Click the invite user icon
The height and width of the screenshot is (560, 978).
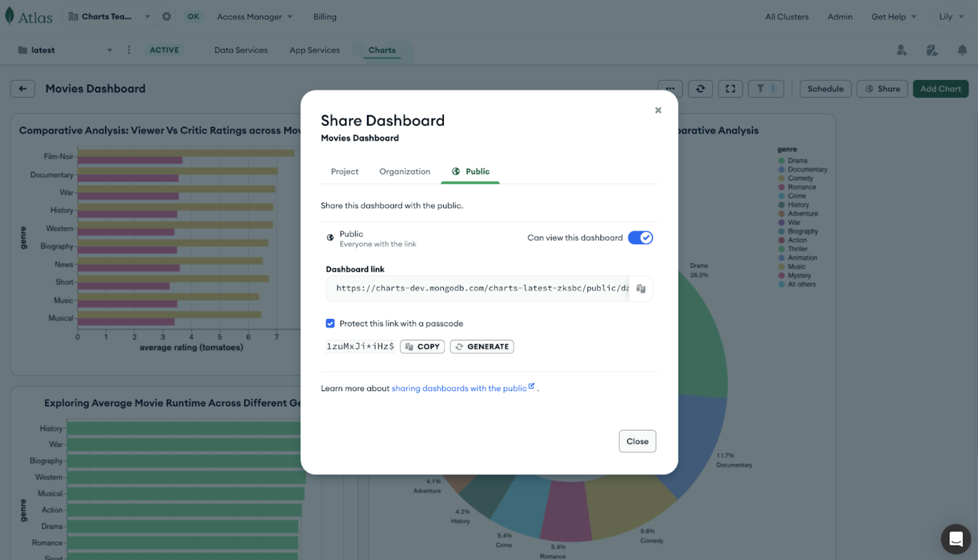(x=902, y=50)
